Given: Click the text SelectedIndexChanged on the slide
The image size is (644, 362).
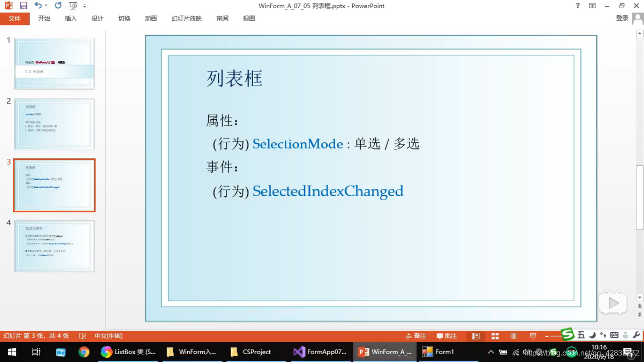Looking at the screenshot, I should 328,191.
